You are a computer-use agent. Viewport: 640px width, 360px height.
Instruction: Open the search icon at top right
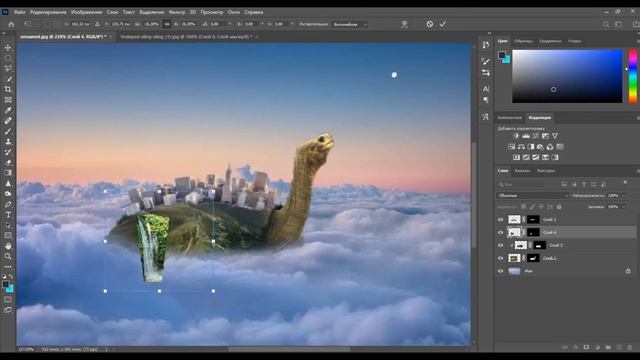coord(606,24)
